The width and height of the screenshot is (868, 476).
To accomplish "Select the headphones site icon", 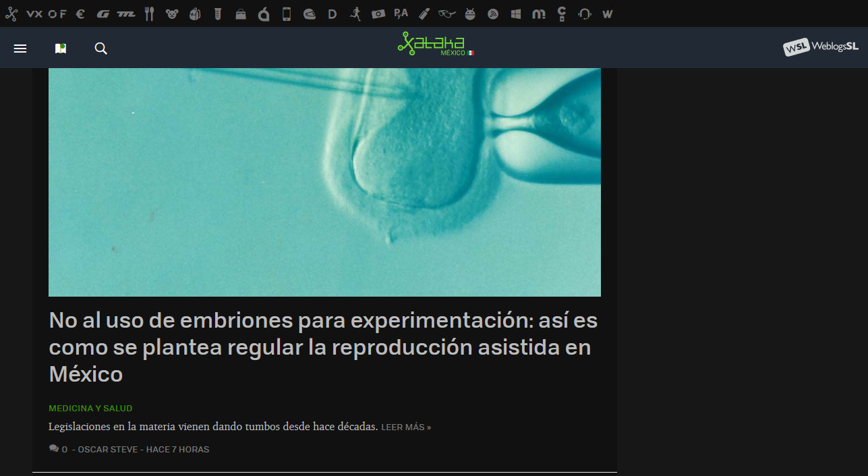I will point(584,13).
